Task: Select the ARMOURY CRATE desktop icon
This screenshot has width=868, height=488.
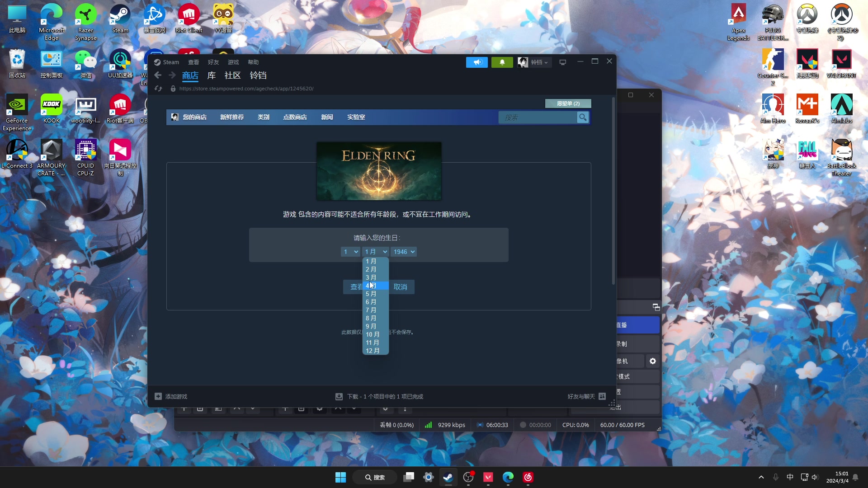Action: 51,158
